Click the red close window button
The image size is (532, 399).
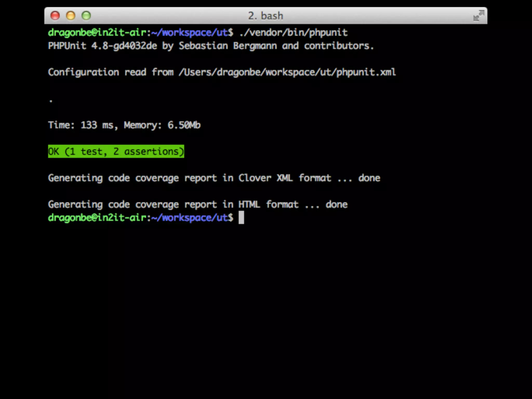click(55, 16)
